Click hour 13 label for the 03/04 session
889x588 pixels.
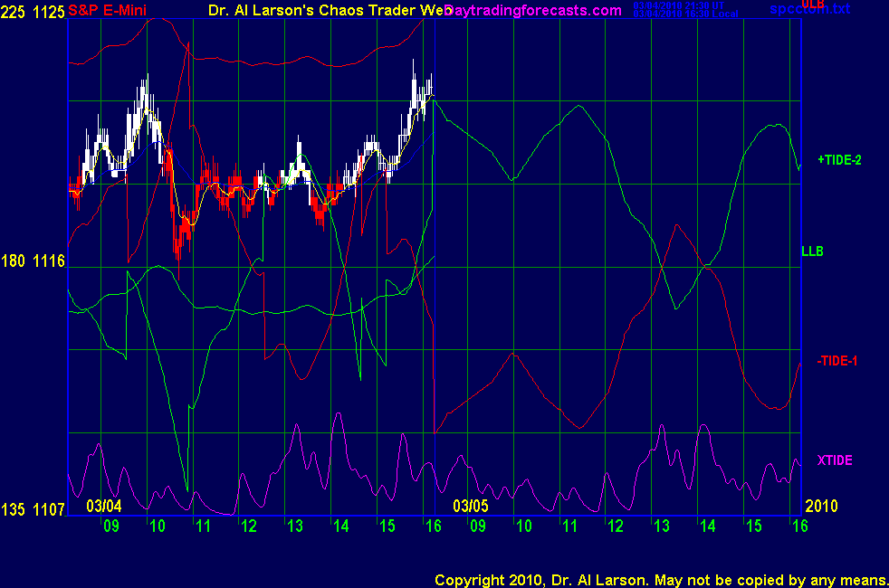click(294, 526)
